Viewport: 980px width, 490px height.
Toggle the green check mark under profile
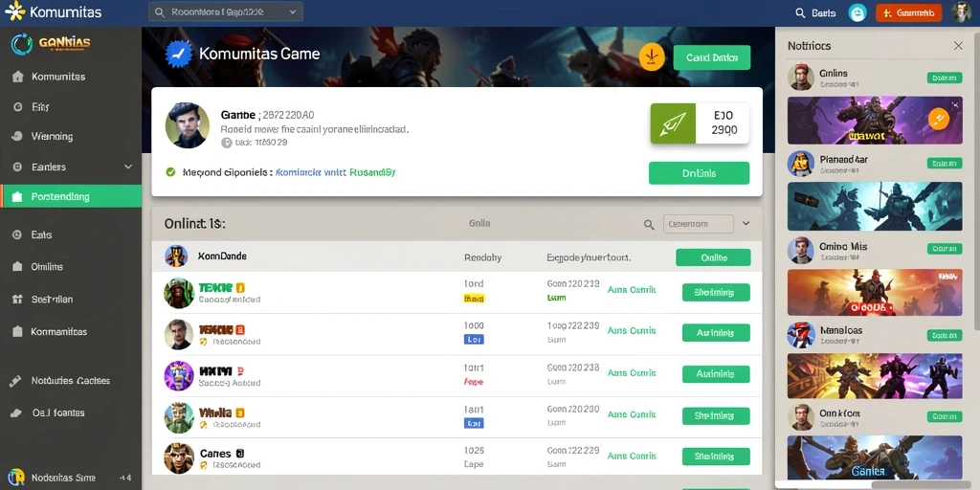(x=170, y=172)
